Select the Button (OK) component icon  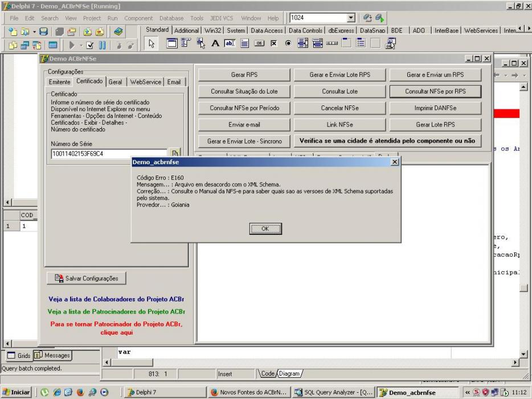click(x=259, y=43)
